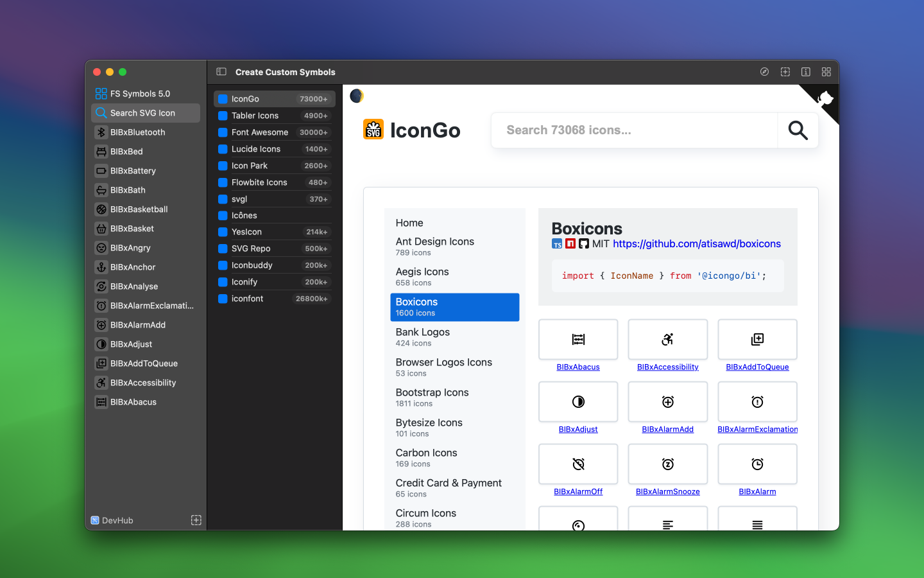Click the add symbol icon beside DevHub
Image resolution: width=924 pixels, height=578 pixels.
tap(196, 520)
